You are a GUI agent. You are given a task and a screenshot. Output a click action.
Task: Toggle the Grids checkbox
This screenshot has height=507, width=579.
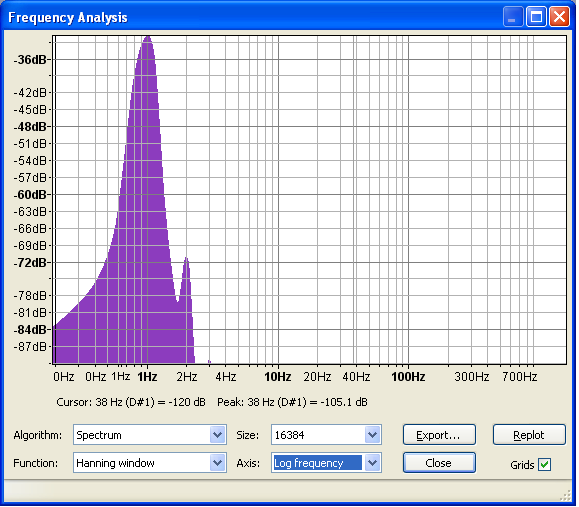(x=545, y=464)
